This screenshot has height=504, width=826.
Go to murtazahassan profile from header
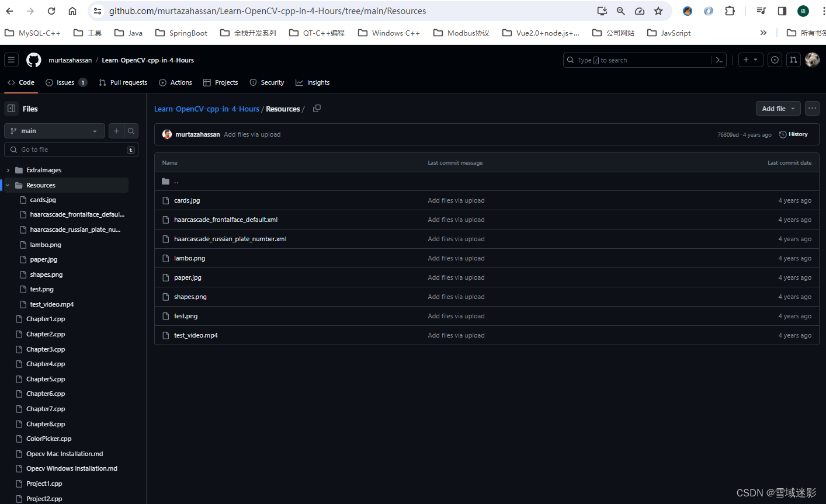click(x=70, y=60)
